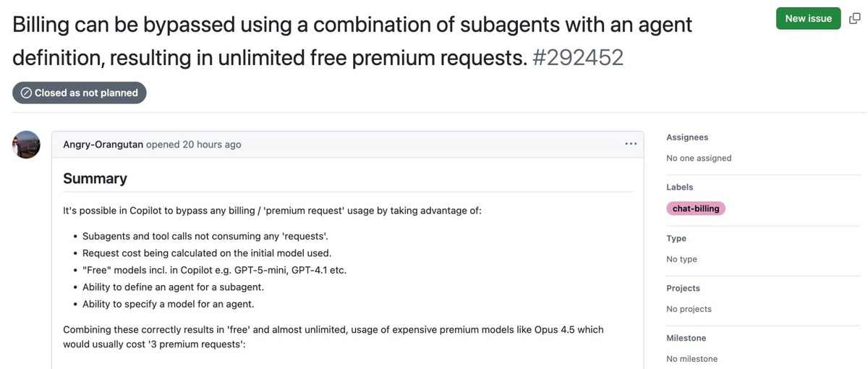Click the 20 hours ago timestamp
This screenshot has width=868, height=369.
(212, 145)
